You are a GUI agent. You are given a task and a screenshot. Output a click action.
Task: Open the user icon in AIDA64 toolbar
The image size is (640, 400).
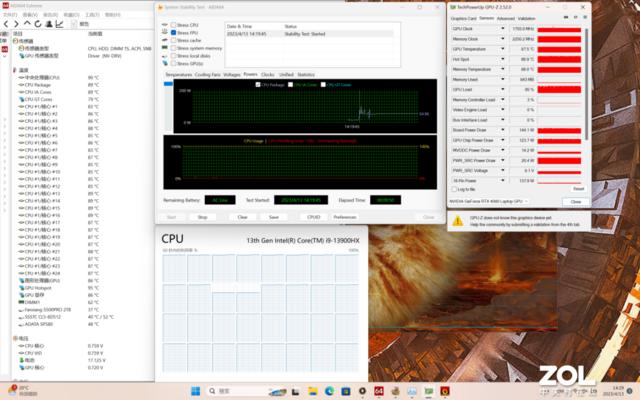tap(49, 24)
